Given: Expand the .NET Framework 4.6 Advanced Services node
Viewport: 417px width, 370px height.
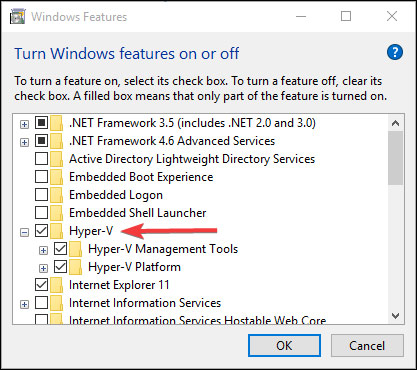Looking at the screenshot, I should (x=24, y=143).
